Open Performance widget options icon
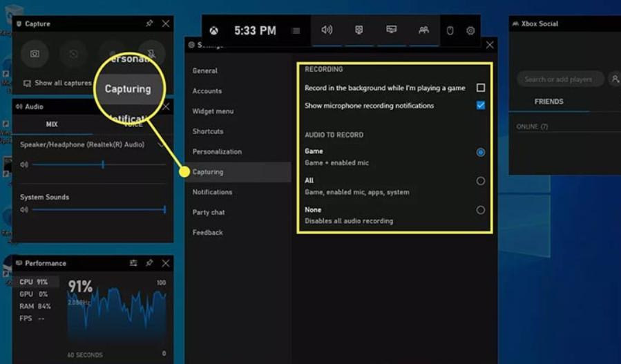This screenshot has height=364, width=621. pyautogui.click(x=133, y=263)
